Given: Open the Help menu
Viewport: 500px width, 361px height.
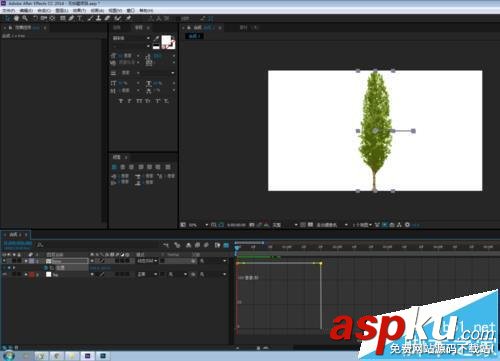Looking at the screenshot, I should click(146, 11).
